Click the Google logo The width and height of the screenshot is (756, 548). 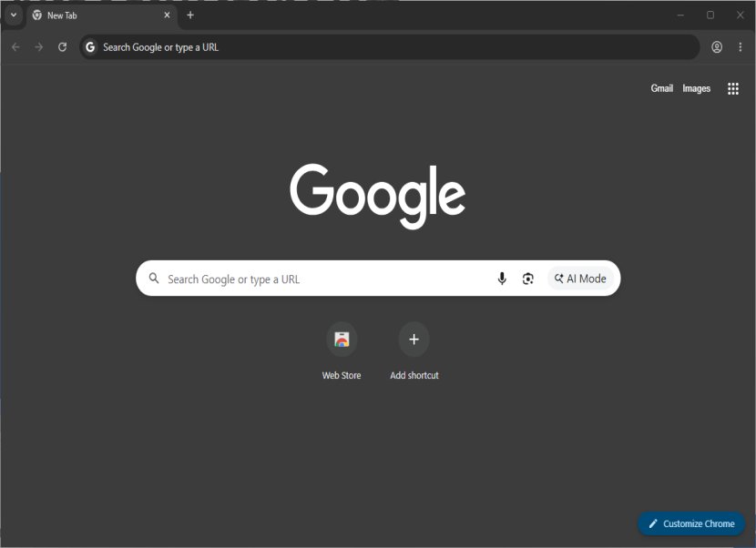pos(377,196)
